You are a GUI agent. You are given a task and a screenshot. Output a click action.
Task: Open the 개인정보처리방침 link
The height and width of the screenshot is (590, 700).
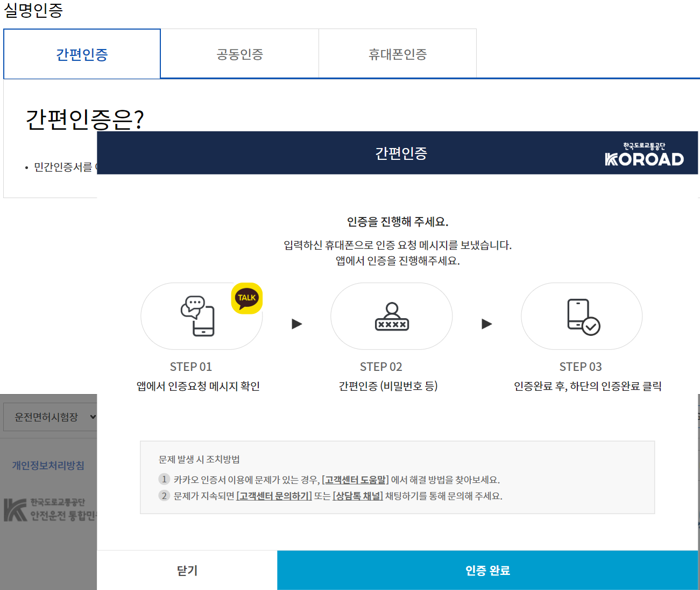(48, 466)
